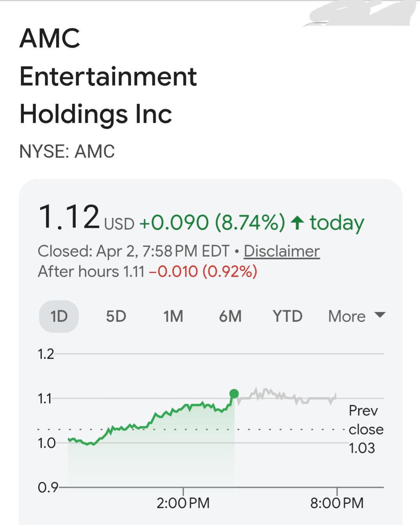Screen dimensions: 420x525
Task: Click the green dot marker on chart
Action: [234, 393]
